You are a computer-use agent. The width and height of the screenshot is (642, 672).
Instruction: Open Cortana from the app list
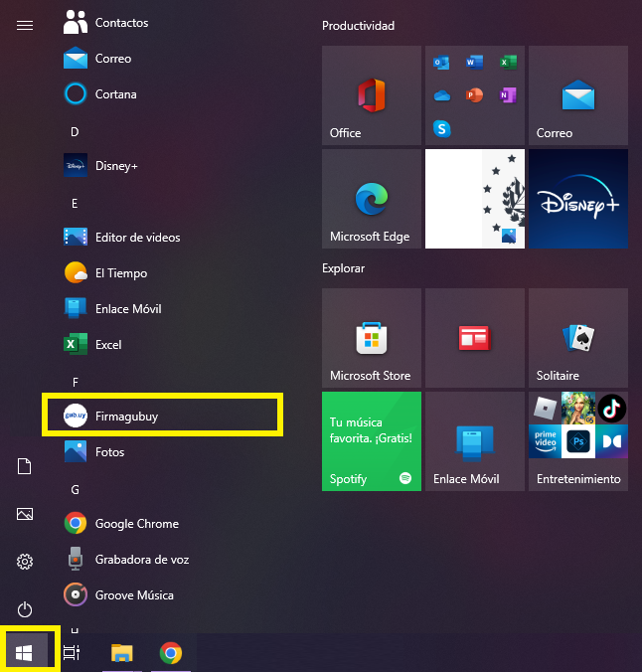[x=163, y=93]
